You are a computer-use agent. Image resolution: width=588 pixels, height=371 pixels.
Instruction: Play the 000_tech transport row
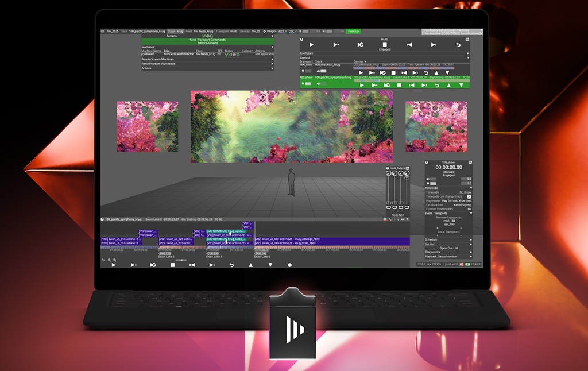(x=361, y=73)
